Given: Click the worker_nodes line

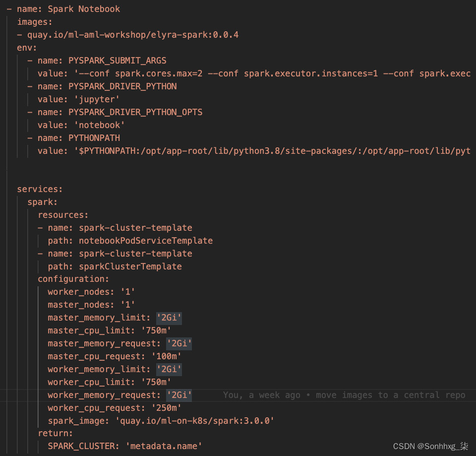Looking at the screenshot, I should coord(91,292).
